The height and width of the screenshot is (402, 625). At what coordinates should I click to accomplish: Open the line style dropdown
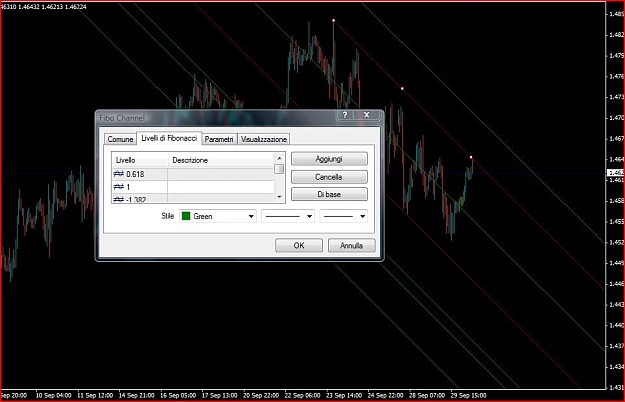pos(288,216)
